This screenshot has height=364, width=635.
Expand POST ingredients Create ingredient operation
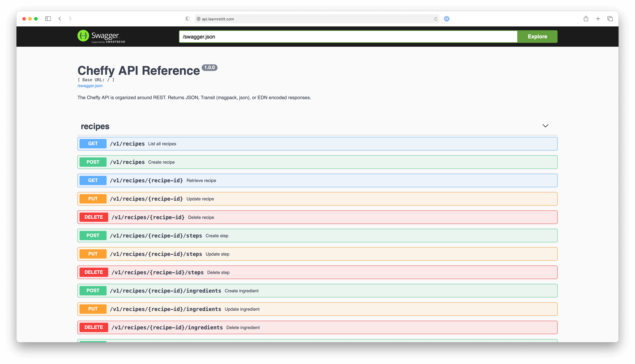click(x=317, y=291)
